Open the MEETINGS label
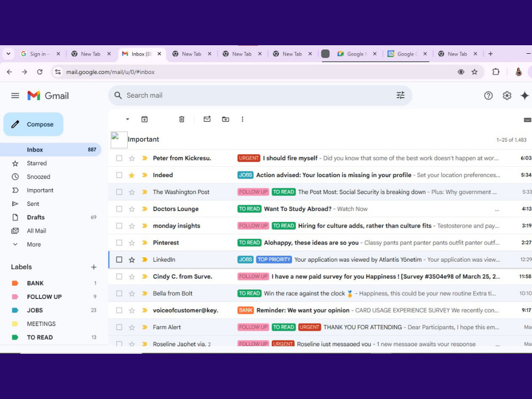 pos(41,324)
